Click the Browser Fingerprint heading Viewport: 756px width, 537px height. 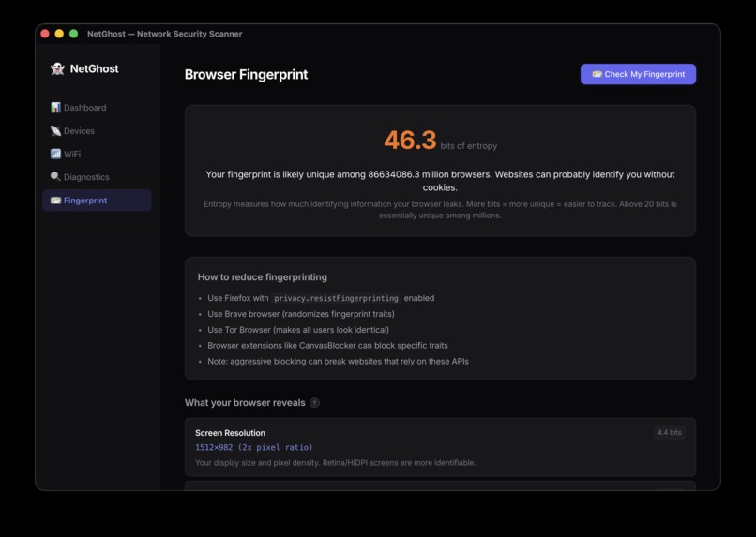[246, 75]
